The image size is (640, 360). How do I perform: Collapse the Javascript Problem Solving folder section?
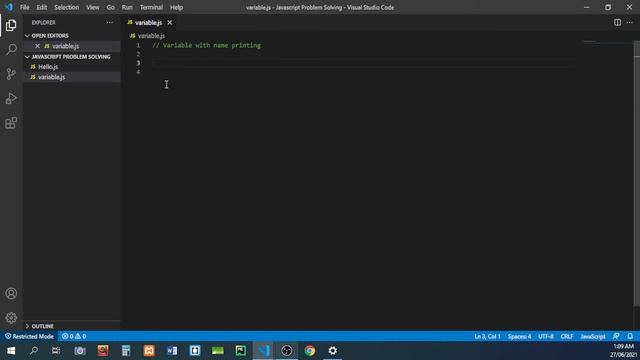pos(71,57)
